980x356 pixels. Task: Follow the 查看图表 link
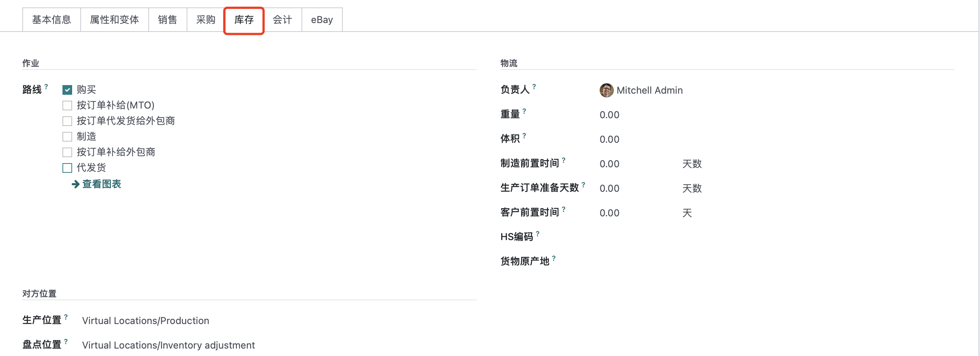(x=101, y=184)
